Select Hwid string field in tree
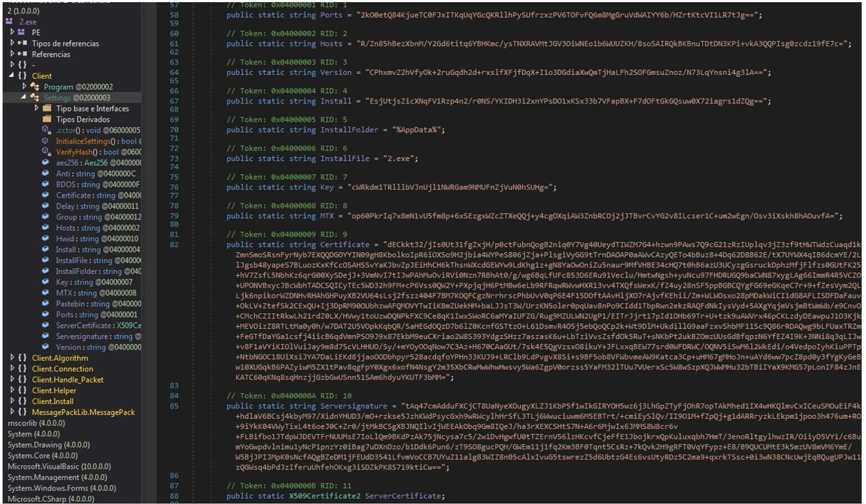The height and width of the screenshot is (504, 866). pos(97,239)
